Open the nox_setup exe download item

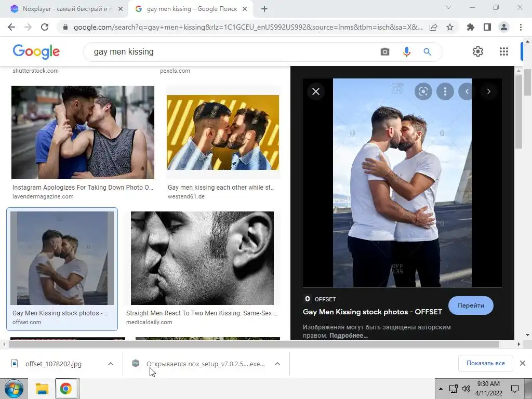(x=205, y=364)
